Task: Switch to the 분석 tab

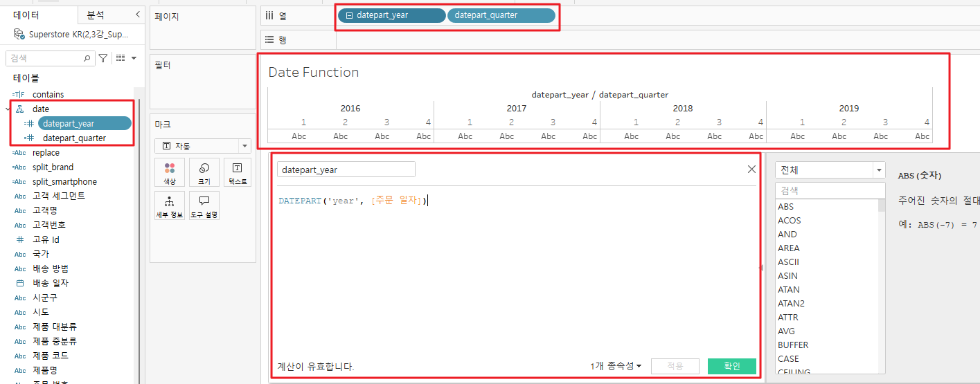Action: [x=96, y=15]
